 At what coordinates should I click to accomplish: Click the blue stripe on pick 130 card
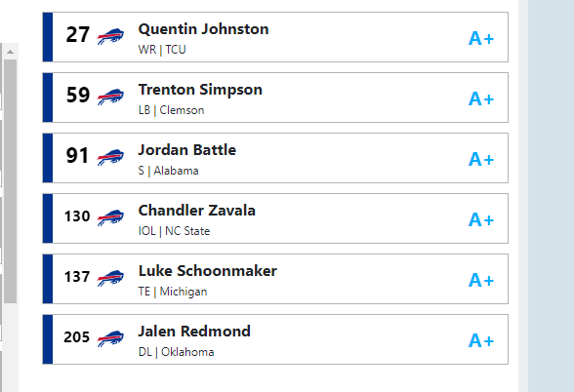coord(48,218)
